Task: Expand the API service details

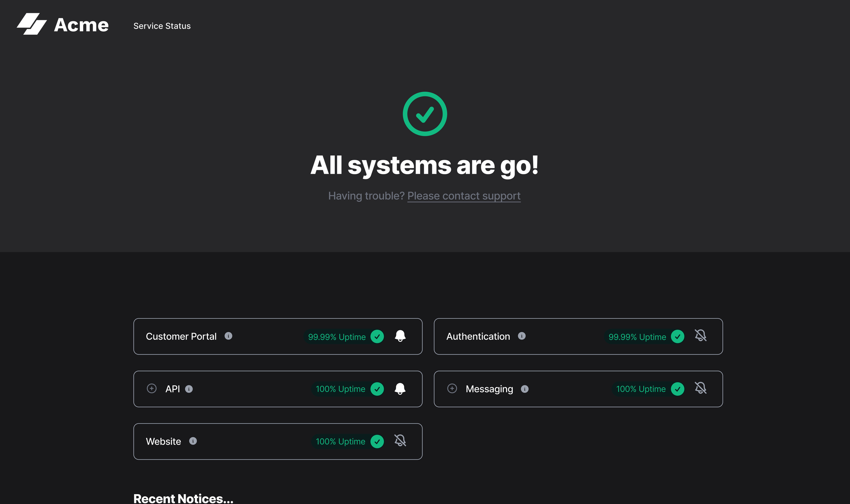Action: click(152, 388)
